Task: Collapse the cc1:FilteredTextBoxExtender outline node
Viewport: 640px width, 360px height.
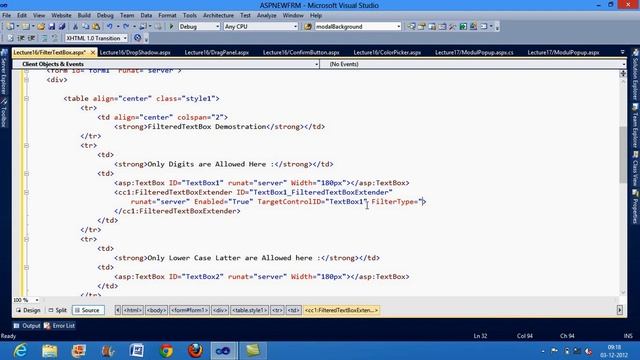Action: 26,192
